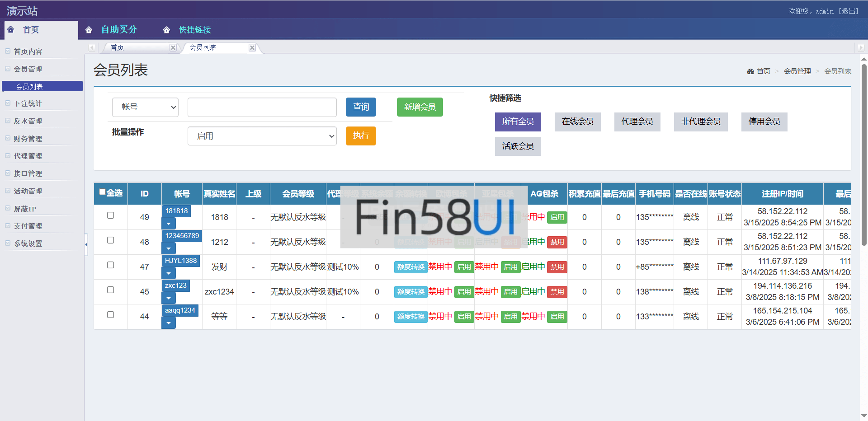Open the 帐号 search type dropdown
The height and width of the screenshot is (421, 868).
point(145,107)
